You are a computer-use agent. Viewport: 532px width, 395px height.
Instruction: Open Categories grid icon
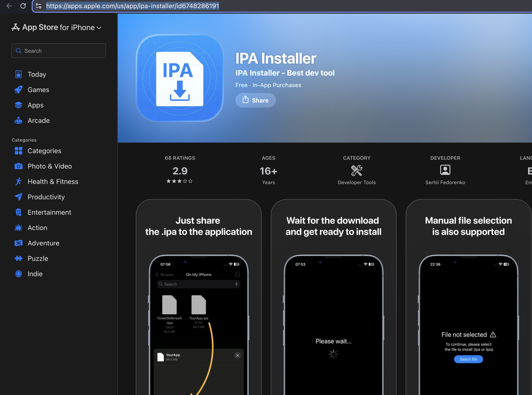click(18, 151)
